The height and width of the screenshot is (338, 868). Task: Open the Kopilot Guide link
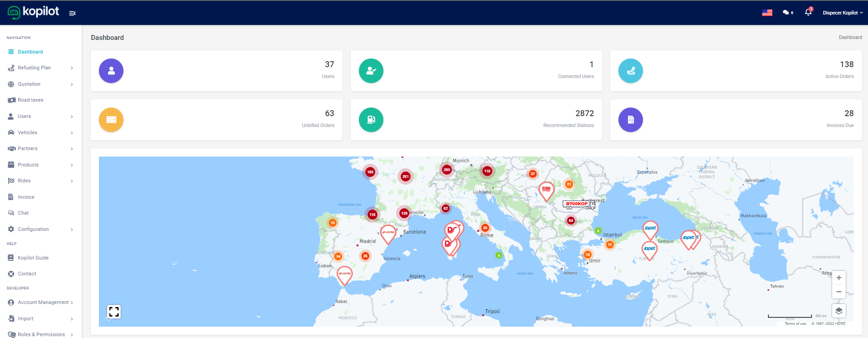33,258
